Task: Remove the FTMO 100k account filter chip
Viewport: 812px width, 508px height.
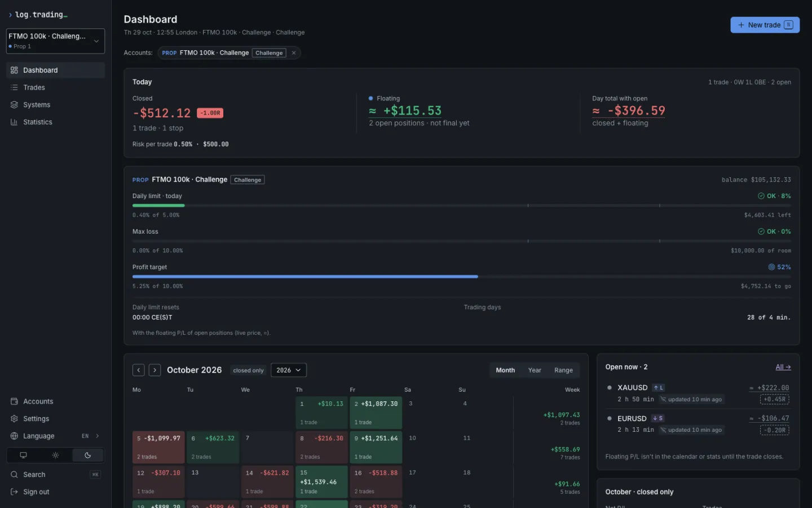Action: click(294, 53)
